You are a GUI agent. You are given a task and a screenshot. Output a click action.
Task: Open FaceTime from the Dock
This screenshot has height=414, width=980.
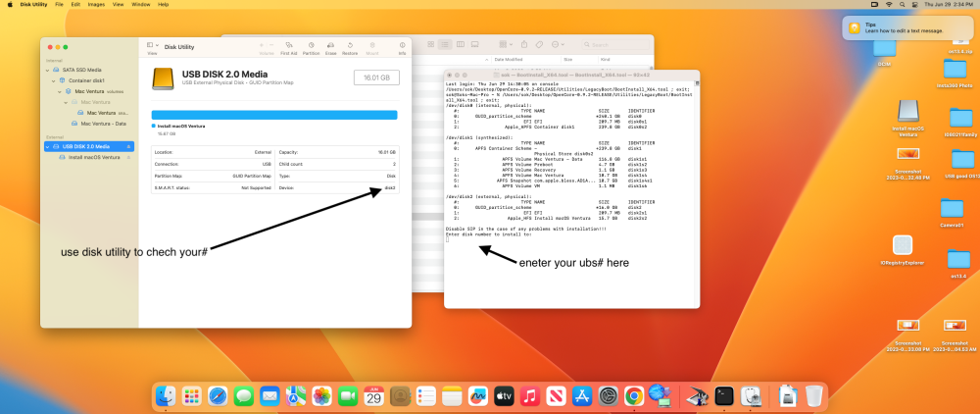click(348, 396)
